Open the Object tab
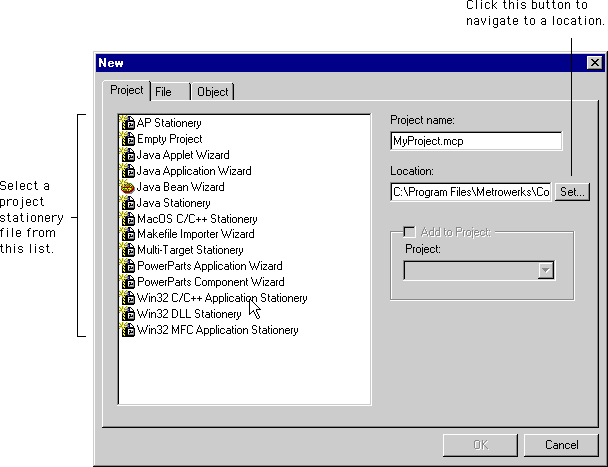Image resolution: width=608 pixels, height=467 pixels. click(212, 92)
